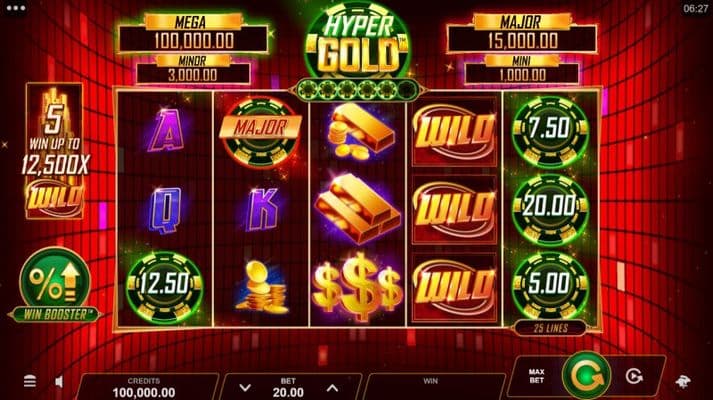Open the Mega jackpot 100,000.00 panel
The height and width of the screenshot is (400, 713).
[x=193, y=34]
